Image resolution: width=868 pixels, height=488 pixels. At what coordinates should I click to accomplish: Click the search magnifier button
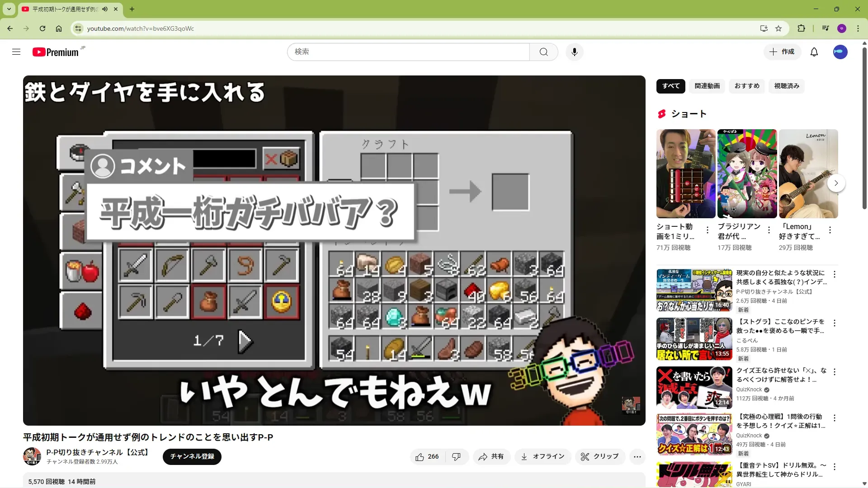(543, 52)
